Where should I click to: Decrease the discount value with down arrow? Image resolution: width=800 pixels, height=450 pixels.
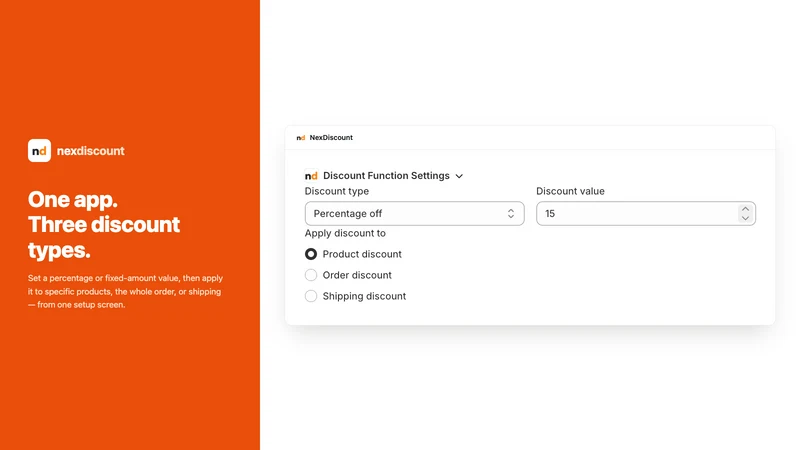click(x=745, y=218)
